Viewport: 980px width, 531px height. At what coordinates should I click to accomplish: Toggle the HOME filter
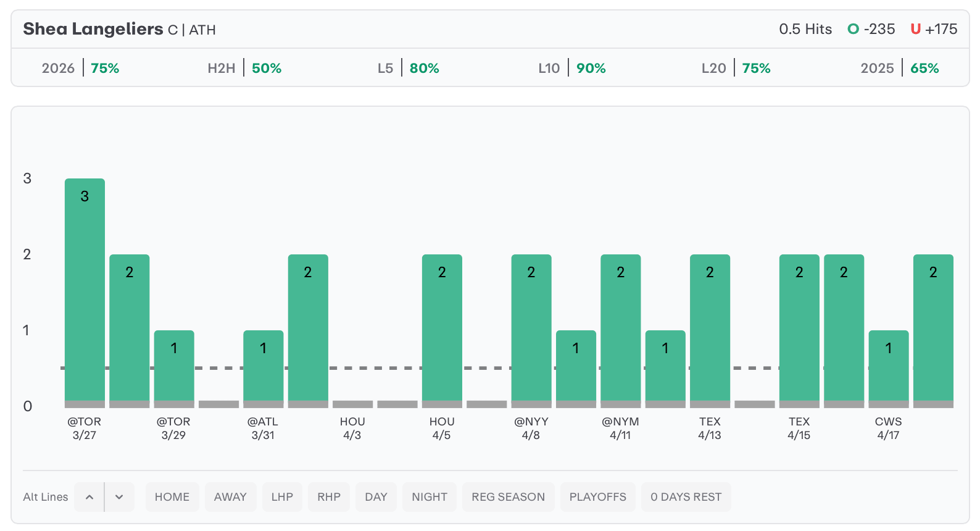tap(172, 497)
